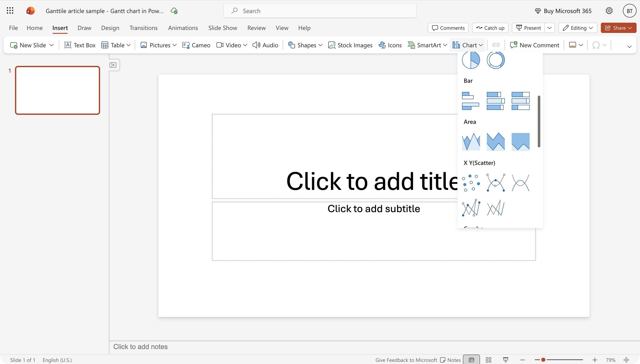640x364 pixels.
Task: Click Give Feedback to Microsoft
Action: tap(406, 360)
